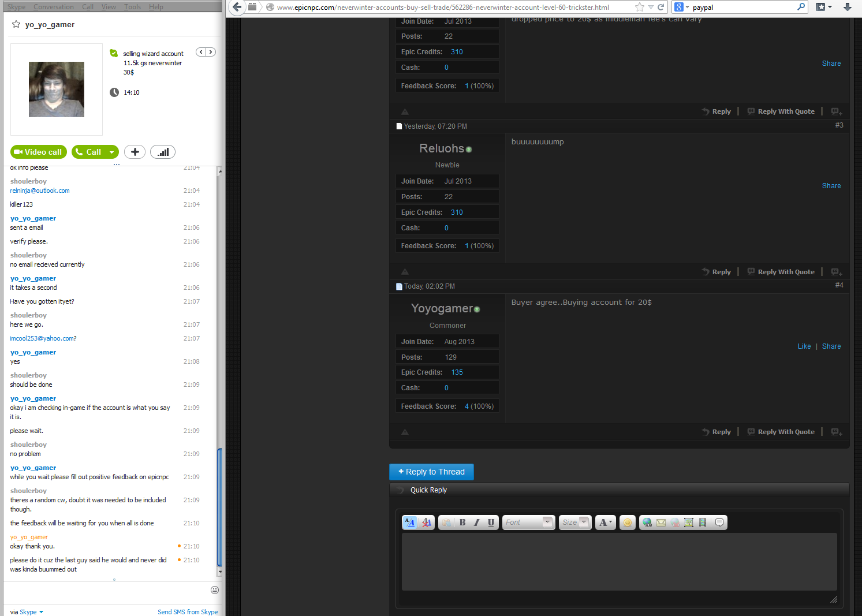Open the Help menu in Skype
This screenshot has width=862, height=616.
coord(156,7)
